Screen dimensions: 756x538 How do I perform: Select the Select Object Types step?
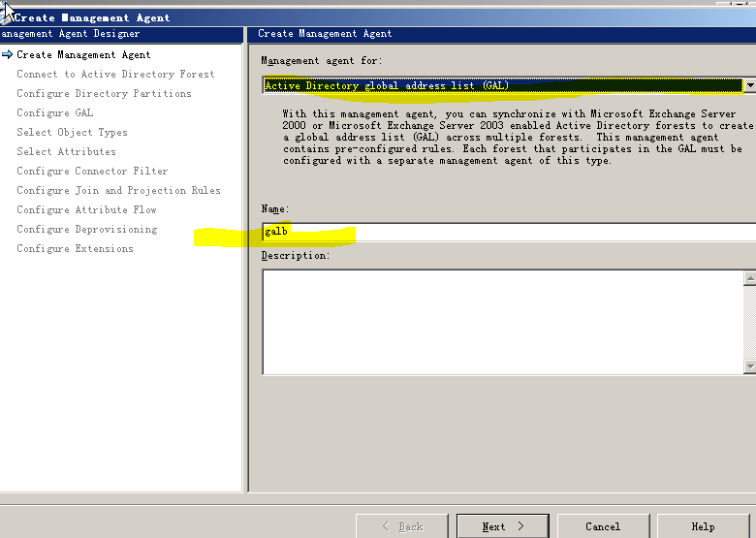[72, 132]
